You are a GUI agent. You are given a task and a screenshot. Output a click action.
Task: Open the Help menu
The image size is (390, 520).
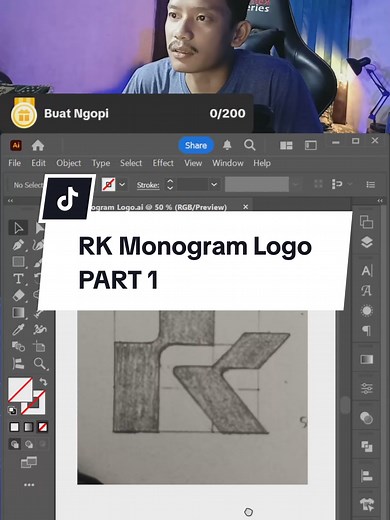point(262,163)
